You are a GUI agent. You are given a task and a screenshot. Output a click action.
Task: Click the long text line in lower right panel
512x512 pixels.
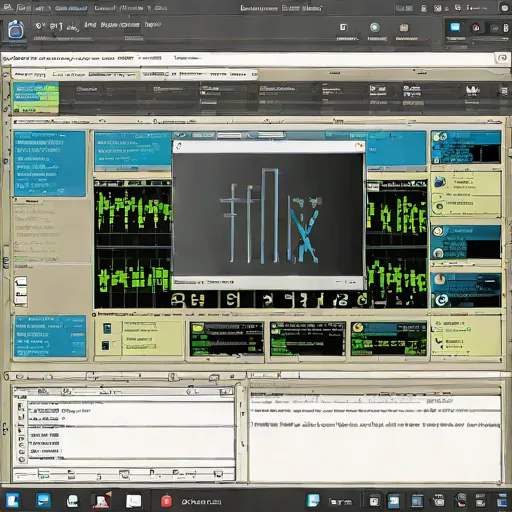coord(376,425)
